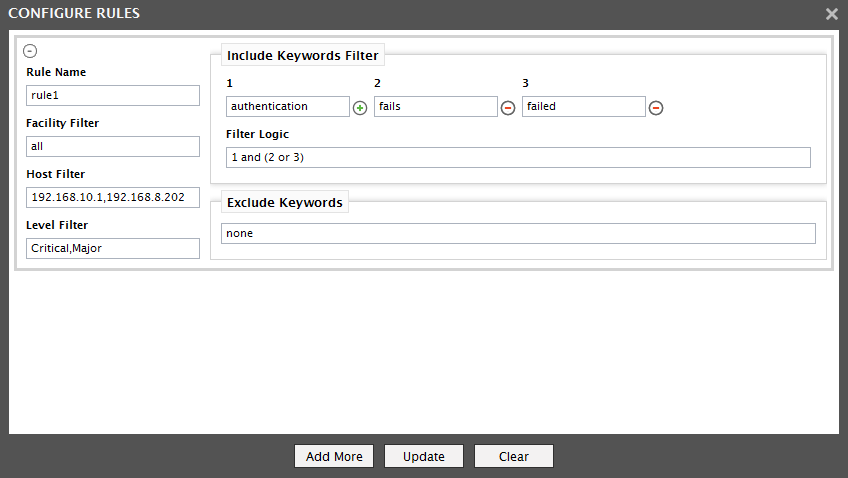Viewport: 848px width, 478px height.
Task: Focus the Rule Name field containing rule1
Action: click(x=113, y=96)
